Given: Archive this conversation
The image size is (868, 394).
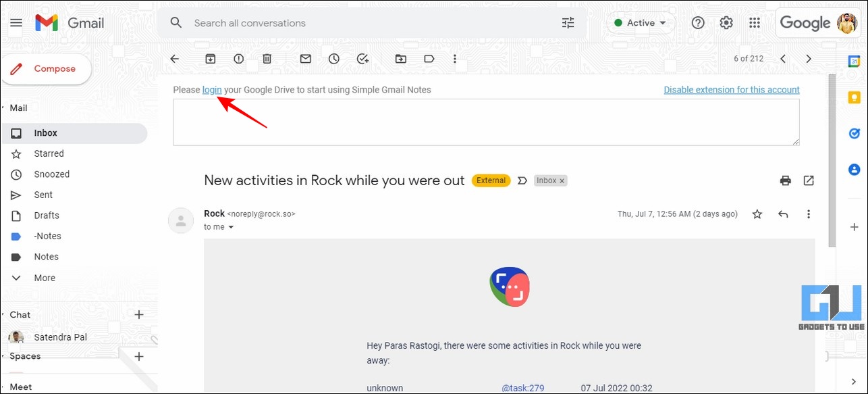Looking at the screenshot, I should pyautogui.click(x=211, y=59).
